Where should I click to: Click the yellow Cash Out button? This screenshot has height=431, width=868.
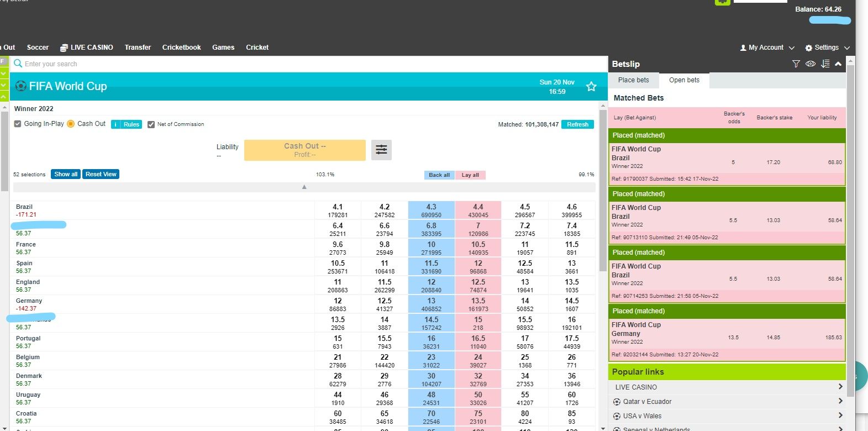pos(305,150)
